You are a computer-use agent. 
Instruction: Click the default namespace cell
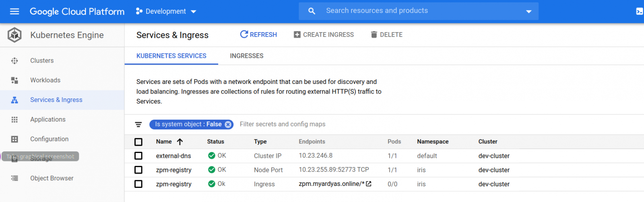[x=427, y=156]
